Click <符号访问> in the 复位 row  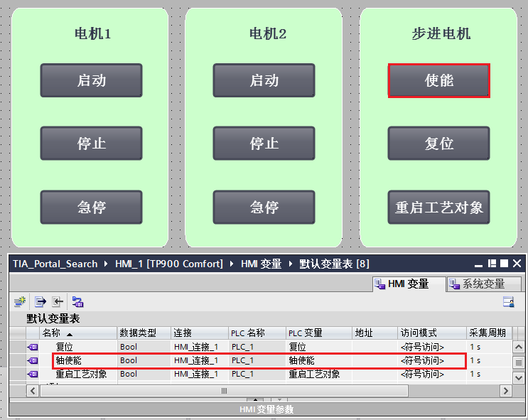coord(432,347)
